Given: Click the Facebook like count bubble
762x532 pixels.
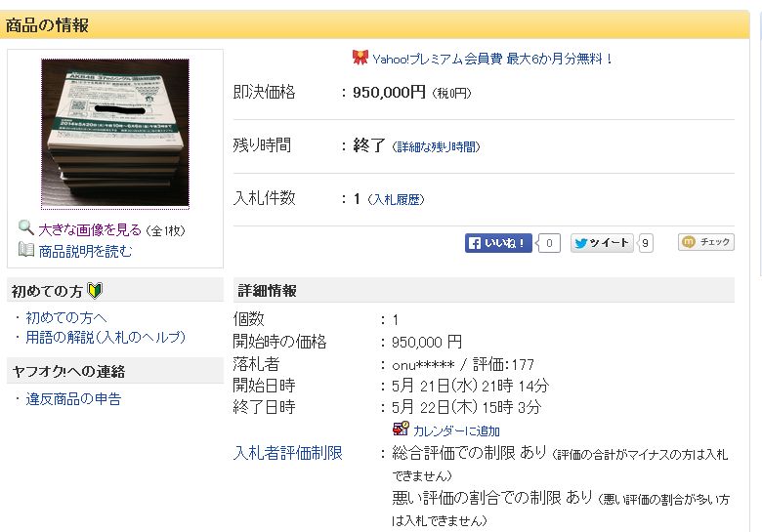Looking at the screenshot, I should pyautogui.click(x=549, y=243).
